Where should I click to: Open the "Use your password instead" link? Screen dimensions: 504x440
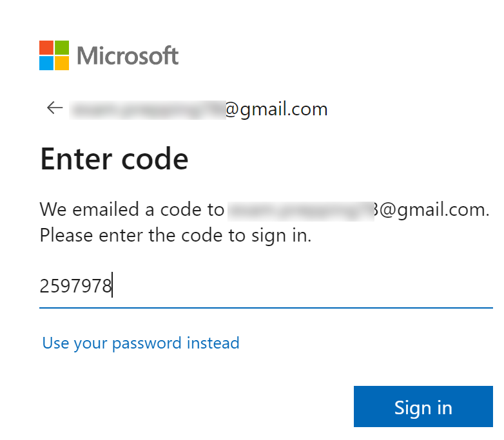tap(141, 343)
